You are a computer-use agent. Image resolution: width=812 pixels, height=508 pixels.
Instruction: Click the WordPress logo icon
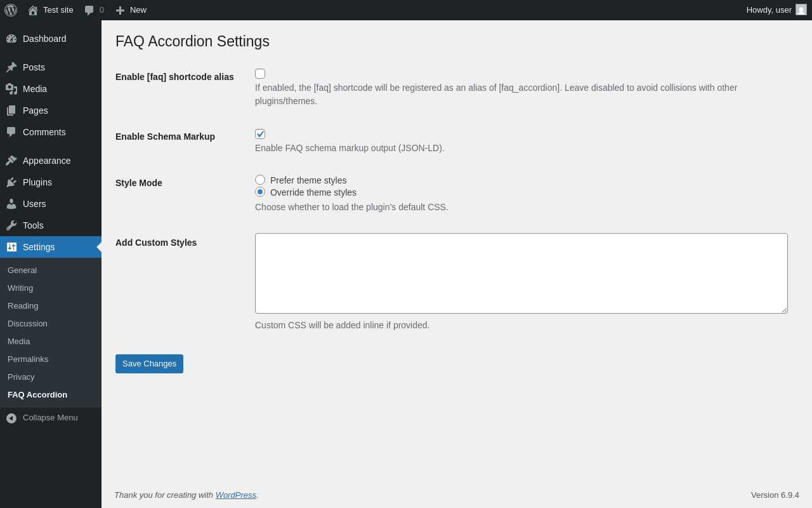tap(11, 10)
